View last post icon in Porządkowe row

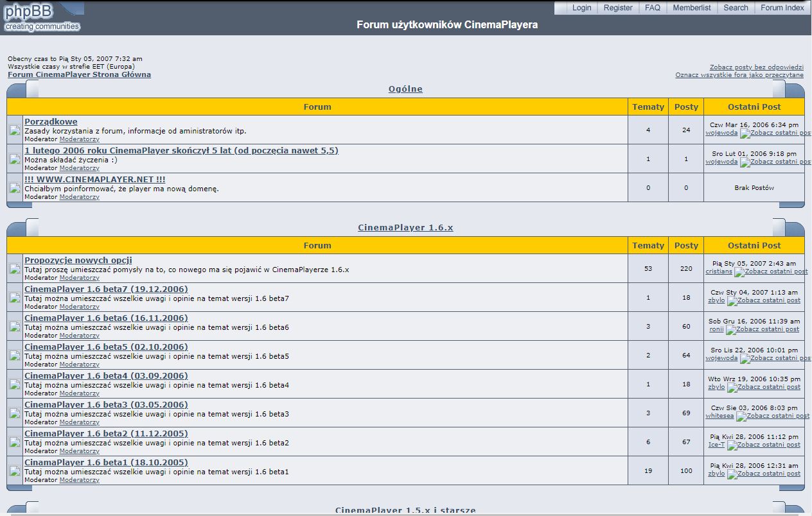pyautogui.click(x=775, y=133)
